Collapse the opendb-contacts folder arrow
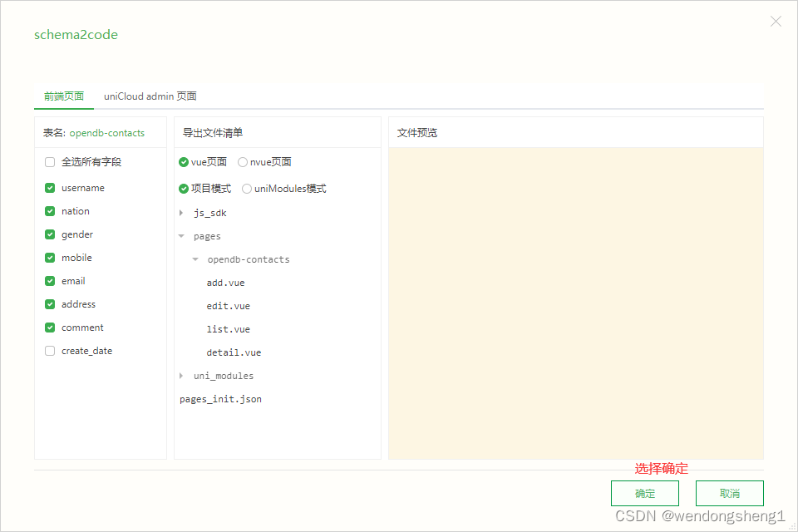 click(195, 259)
